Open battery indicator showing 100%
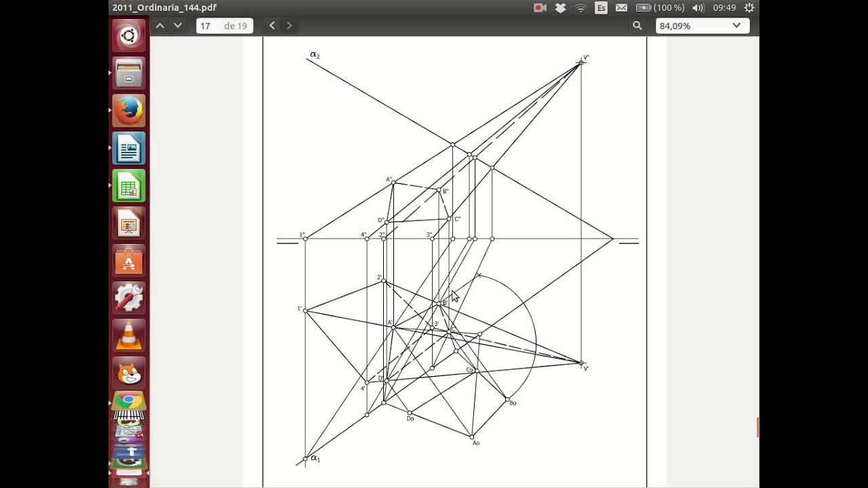The height and width of the screenshot is (488, 868). point(660,7)
